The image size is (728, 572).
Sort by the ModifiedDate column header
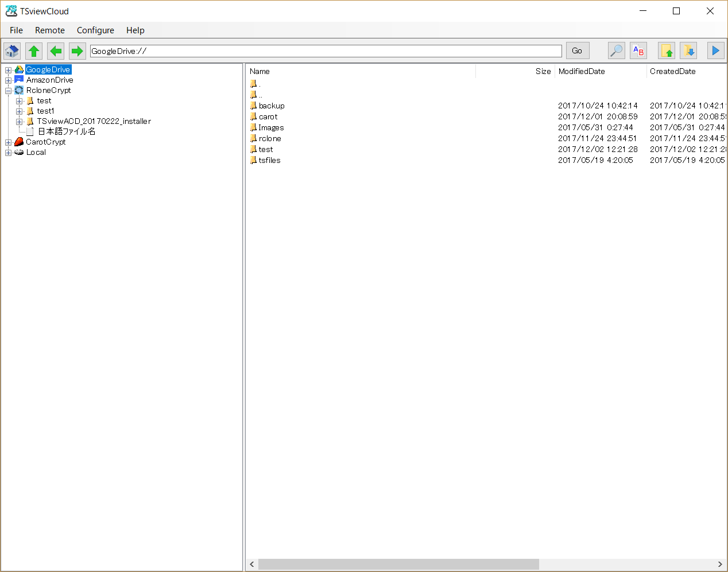[582, 71]
